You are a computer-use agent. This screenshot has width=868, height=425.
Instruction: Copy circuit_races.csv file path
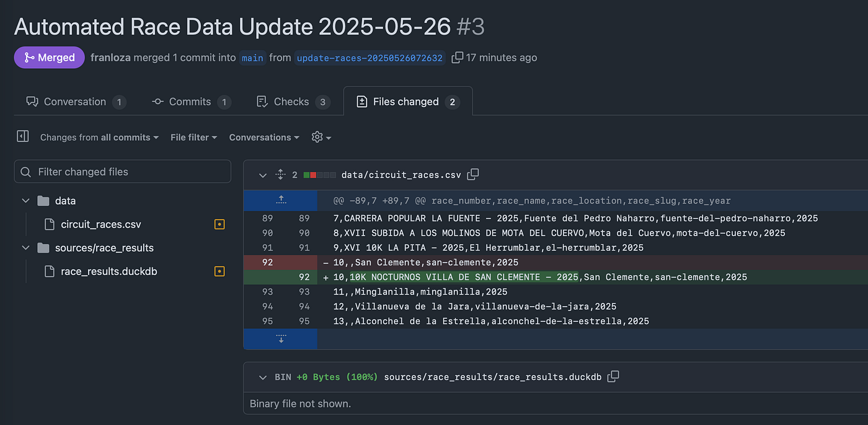[x=473, y=175]
